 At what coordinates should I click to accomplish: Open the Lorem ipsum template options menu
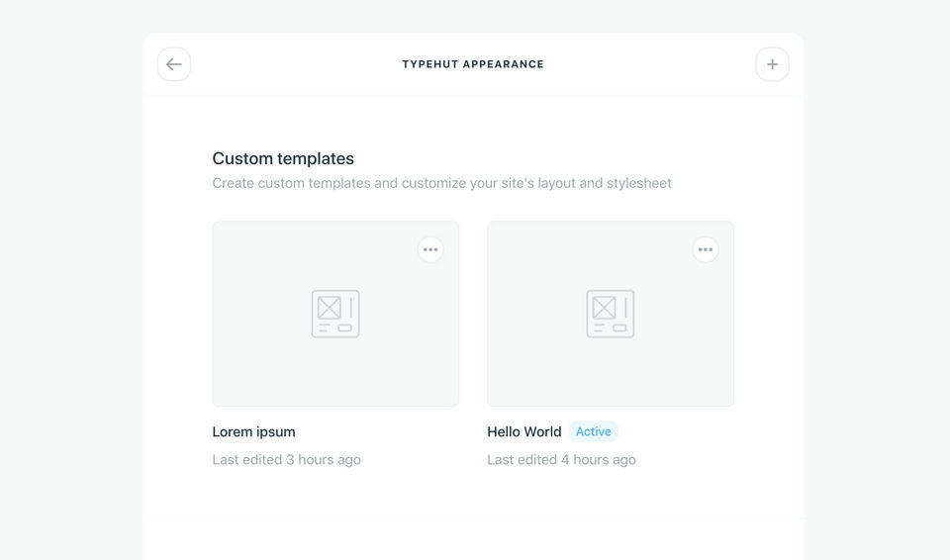pyautogui.click(x=430, y=249)
